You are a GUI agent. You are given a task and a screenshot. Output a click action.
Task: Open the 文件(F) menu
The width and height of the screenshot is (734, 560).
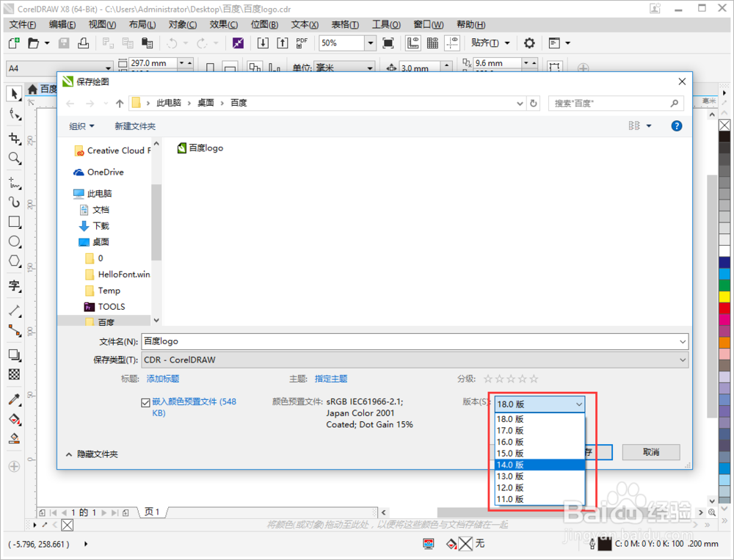[x=23, y=25]
